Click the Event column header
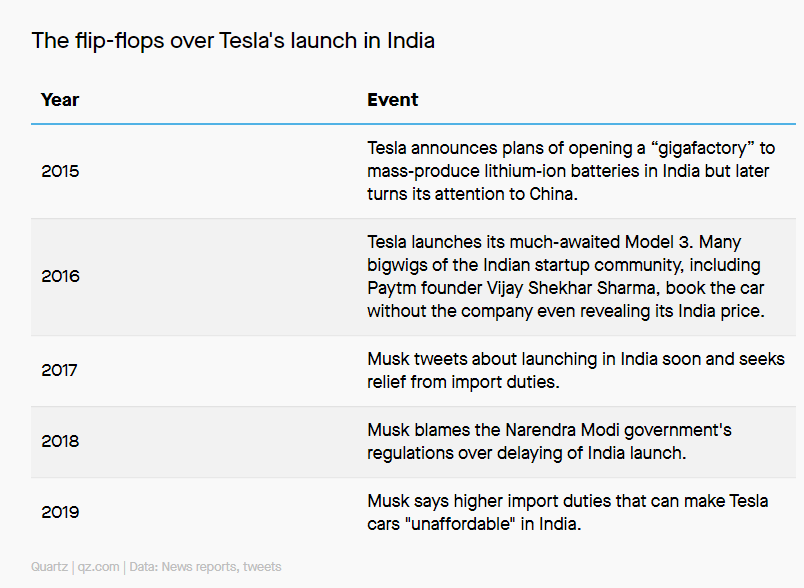804x588 pixels. (393, 100)
